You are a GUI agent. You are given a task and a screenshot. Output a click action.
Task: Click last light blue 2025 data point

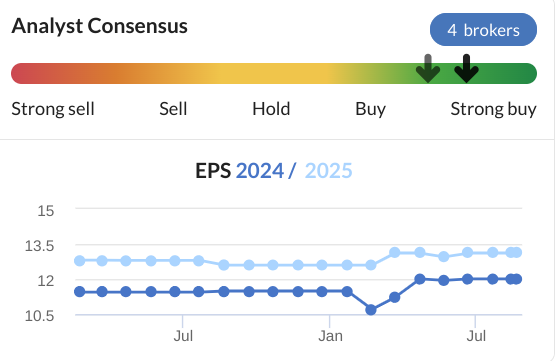[x=517, y=252]
